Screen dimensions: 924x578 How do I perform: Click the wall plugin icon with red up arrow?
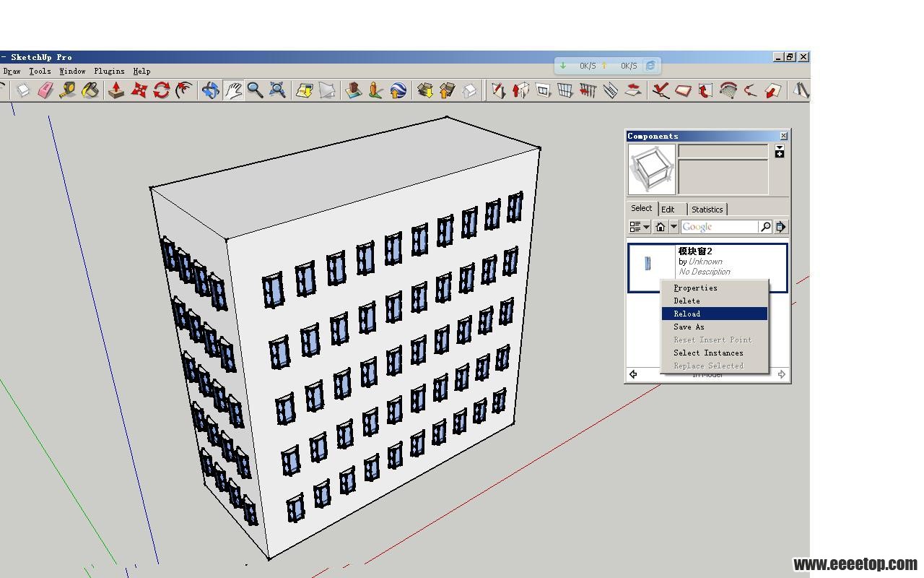[520, 90]
